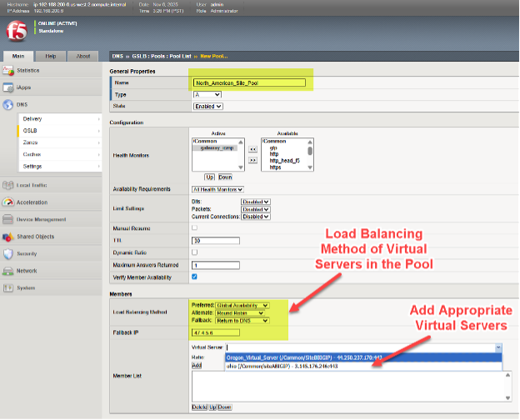The width and height of the screenshot is (520, 420).
Task: Open the Network sidebar icon
Action: pyautogui.click(x=8, y=271)
